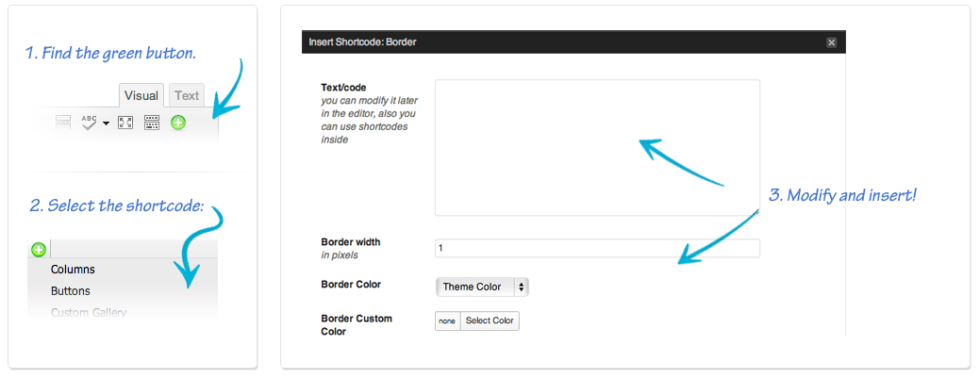Screen dimensions: 980x378
Task: Grab the textarea resize handle corner
Action: (x=756, y=213)
